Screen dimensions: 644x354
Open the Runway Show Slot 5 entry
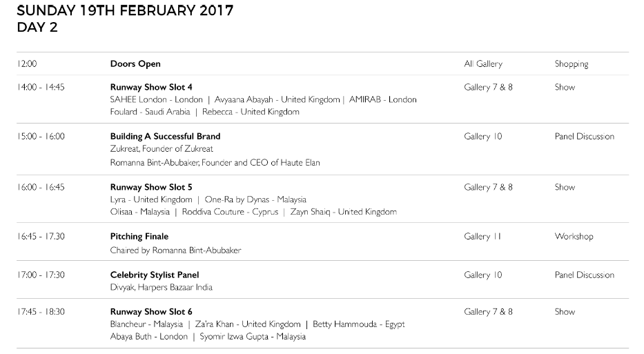click(x=151, y=187)
